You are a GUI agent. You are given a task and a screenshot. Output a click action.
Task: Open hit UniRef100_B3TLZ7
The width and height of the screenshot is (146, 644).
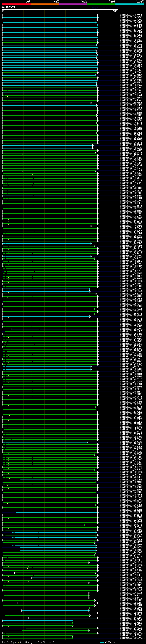tap(131, 30)
